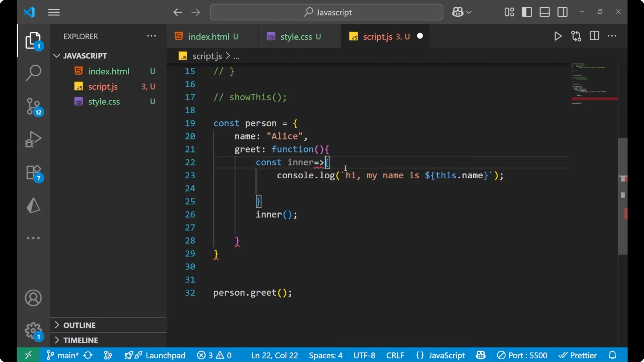Expand the OUTLINE section
The width and height of the screenshot is (644, 362).
(79, 325)
